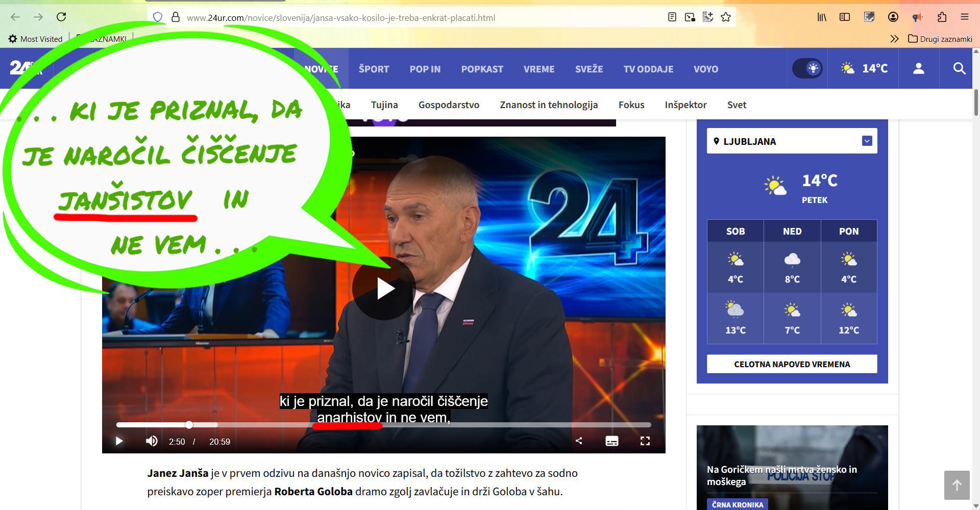980x510 pixels.
Task: Expand the Ljubljana city dropdown
Action: [867, 141]
